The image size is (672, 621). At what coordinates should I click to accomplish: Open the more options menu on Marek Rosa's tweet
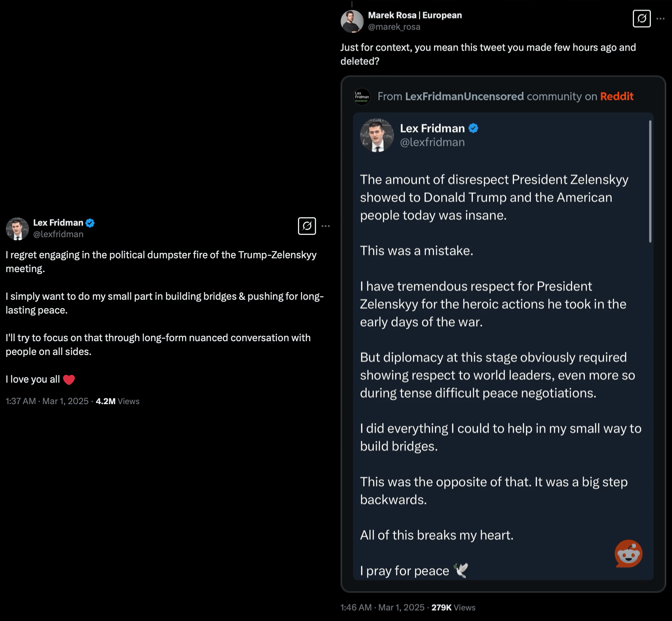point(660,18)
